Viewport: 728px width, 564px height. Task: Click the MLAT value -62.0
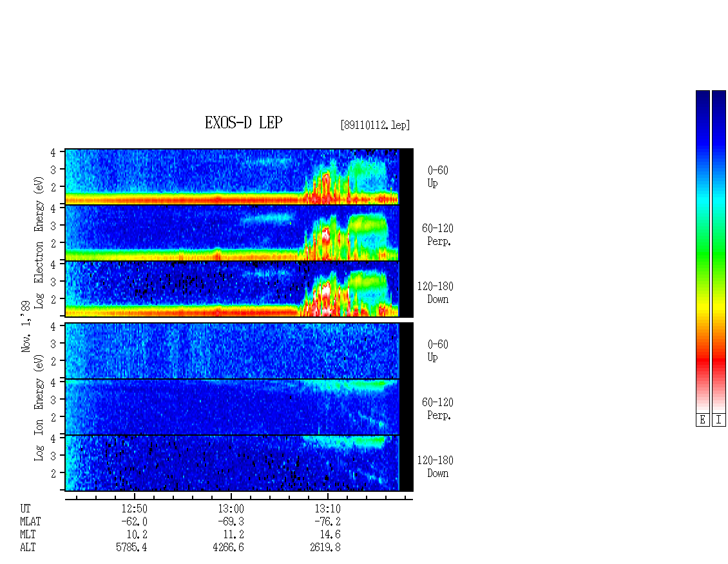[134, 521]
